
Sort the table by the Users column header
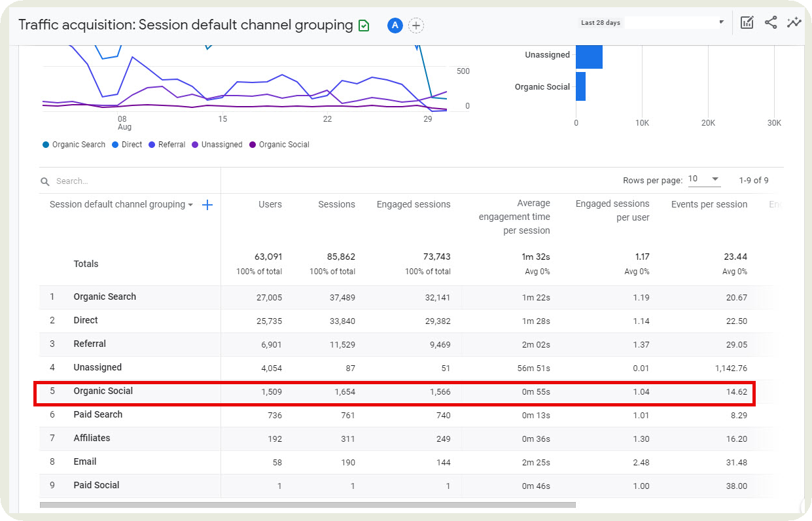click(270, 204)
